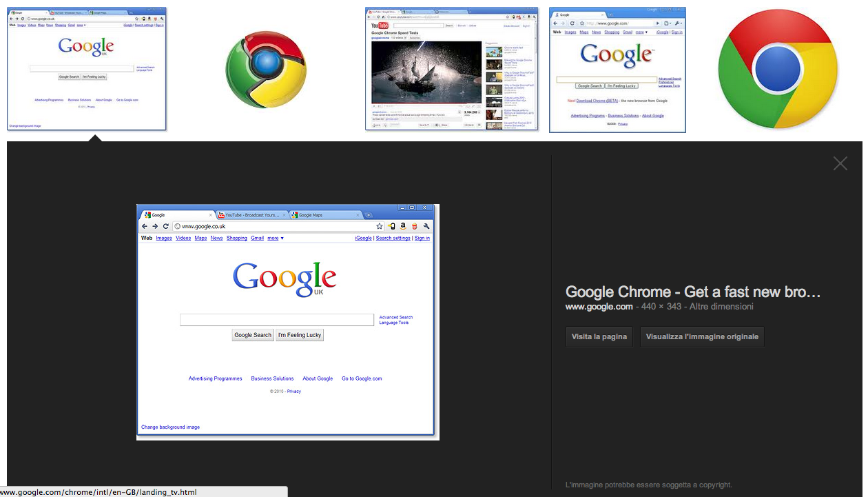The image size is (868, 497).
Task: Open the www.google.com source link
Action: point(599,307)
